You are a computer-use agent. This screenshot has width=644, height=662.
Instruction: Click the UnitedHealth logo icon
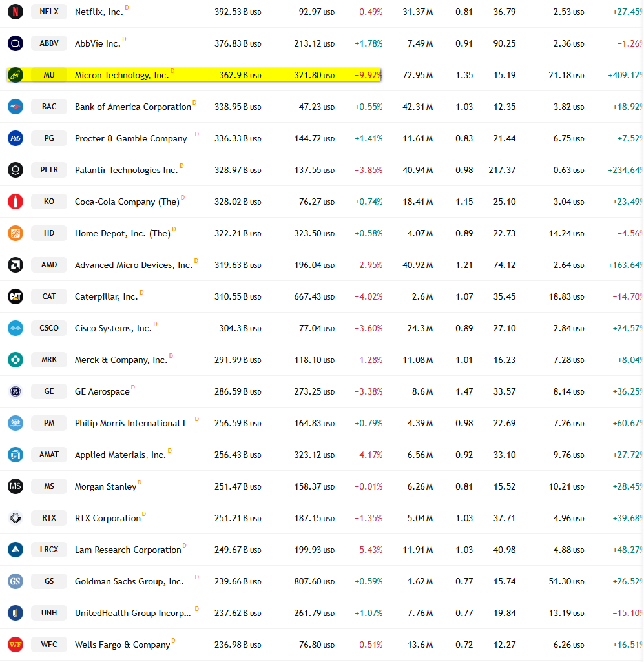click(x=16, y=613)
